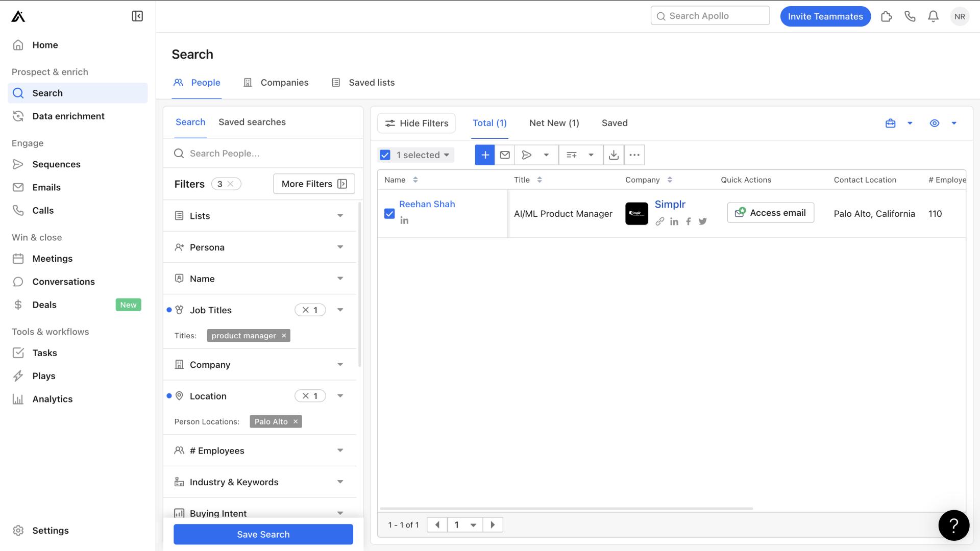Image resolution: width=980 pixels, height=551 pixels.
Task: Toggle the selected contact checkbox
Action: [389, 213]
